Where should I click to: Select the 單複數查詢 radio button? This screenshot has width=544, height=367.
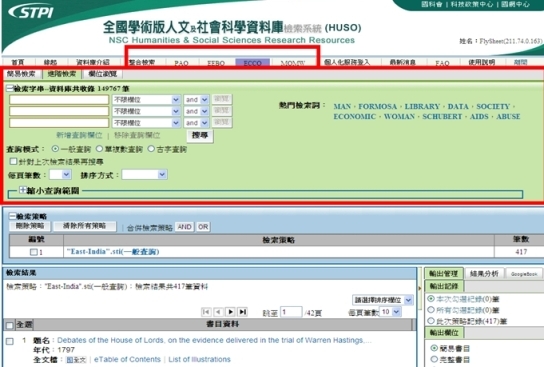click(x=99, y=149)
